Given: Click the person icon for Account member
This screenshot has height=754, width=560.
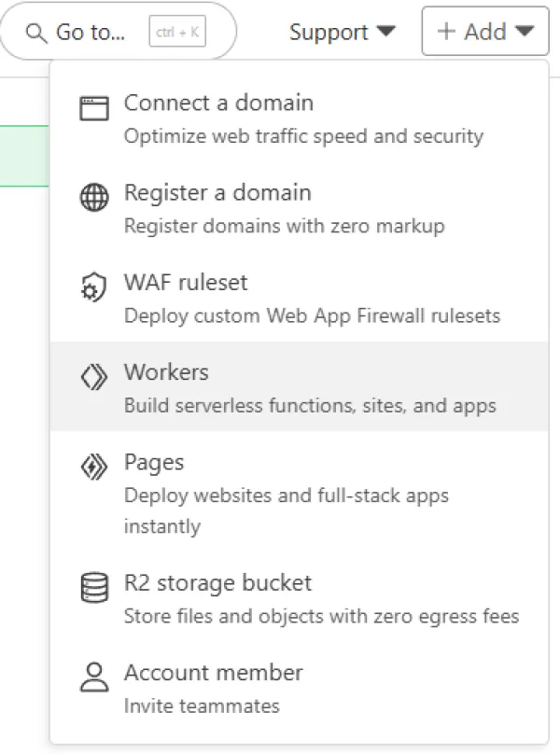Looking at the screenshot, I should [x=94, y=677].
